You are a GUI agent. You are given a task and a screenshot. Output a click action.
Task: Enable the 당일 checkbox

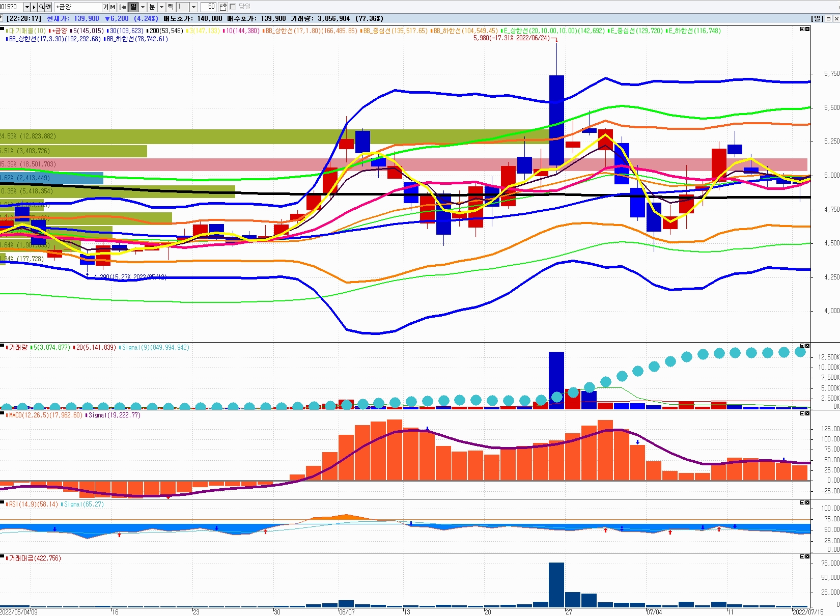point(233,7)
